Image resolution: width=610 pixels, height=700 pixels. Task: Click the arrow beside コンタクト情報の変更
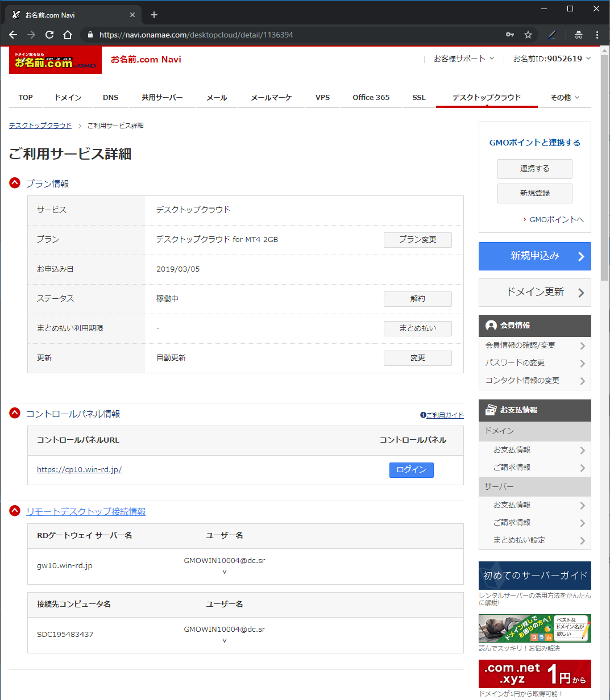pyautogui.click(x=582, y=381)
